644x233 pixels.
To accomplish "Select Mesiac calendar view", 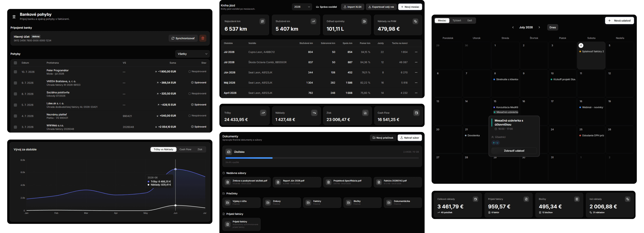I will pos(442,20).
